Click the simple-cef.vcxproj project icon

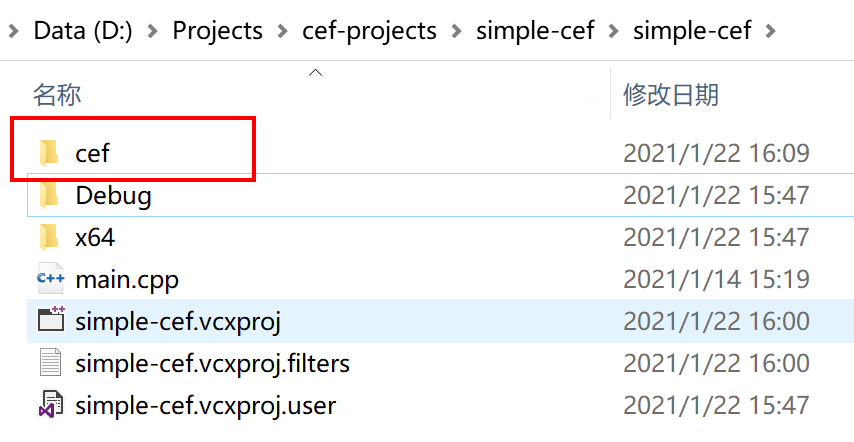point(51,320)
